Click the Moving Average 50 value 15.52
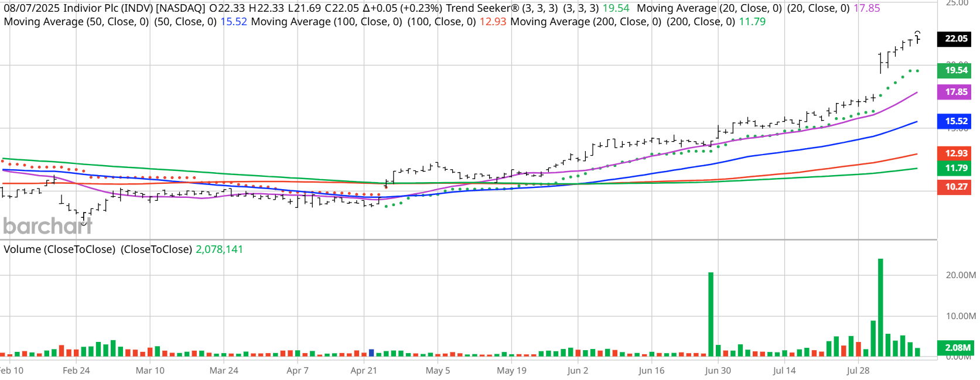Image resolution: width=980 pixels, height=380 pixels. point(233,22)
